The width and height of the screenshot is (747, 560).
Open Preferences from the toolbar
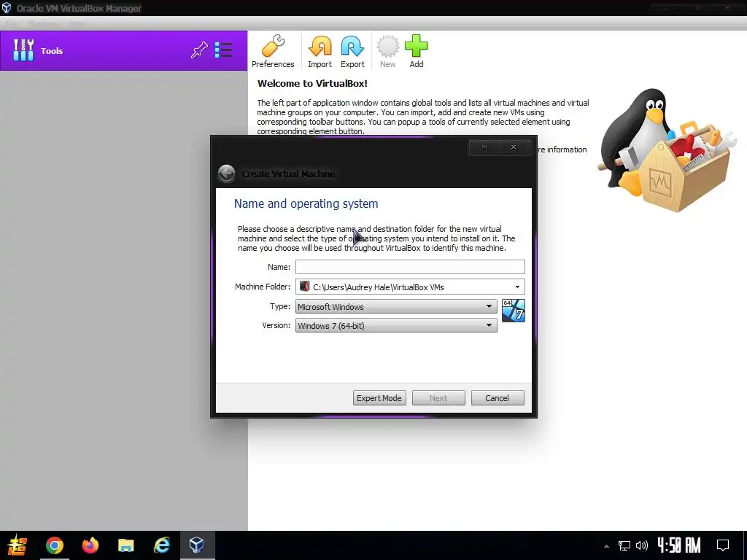point(273,52)
